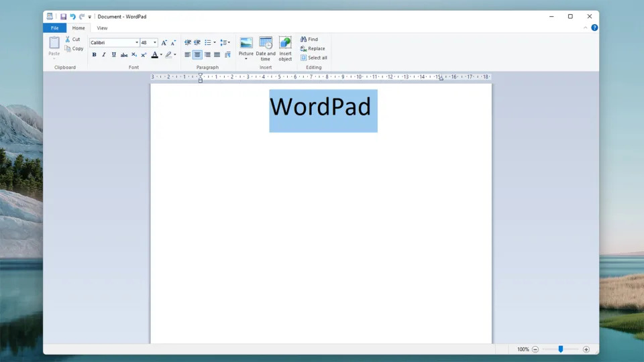Expand the font size dropdown
This screenshot has height=362, width=644.
click(x=155, y=43)
